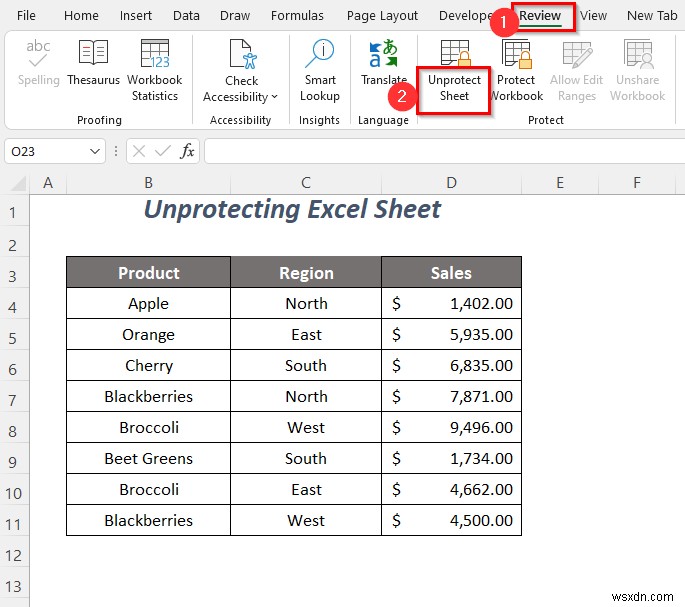Click Protect Workbook
The height and width of the screenshot is (607, 685).
(516, 70)
